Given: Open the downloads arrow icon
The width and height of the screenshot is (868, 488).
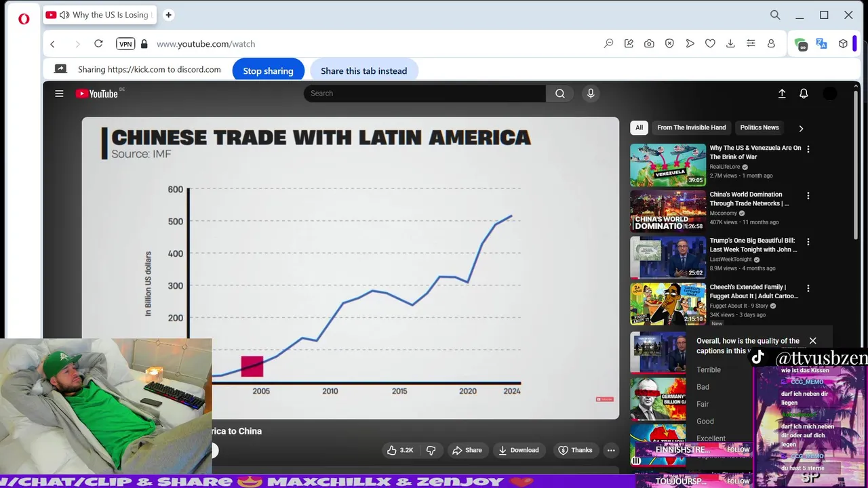Looking at the screenshot, I should [730, 43].
